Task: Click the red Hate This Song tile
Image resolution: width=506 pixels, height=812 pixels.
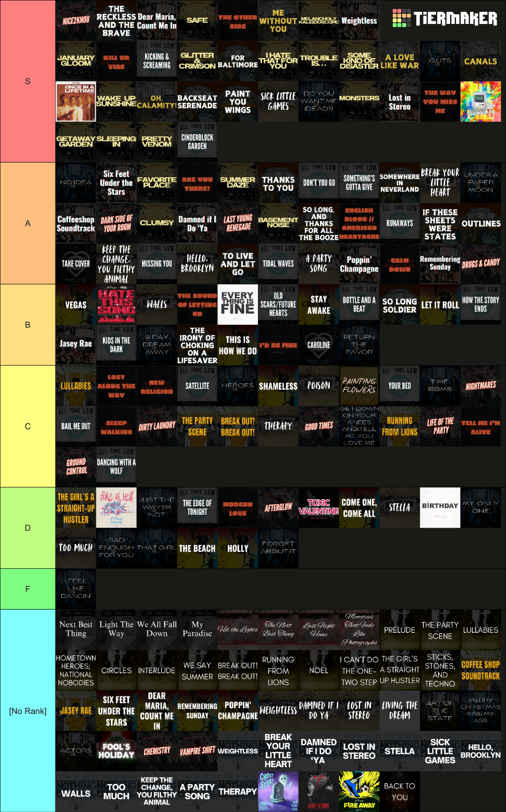Action: coord(116,305)
